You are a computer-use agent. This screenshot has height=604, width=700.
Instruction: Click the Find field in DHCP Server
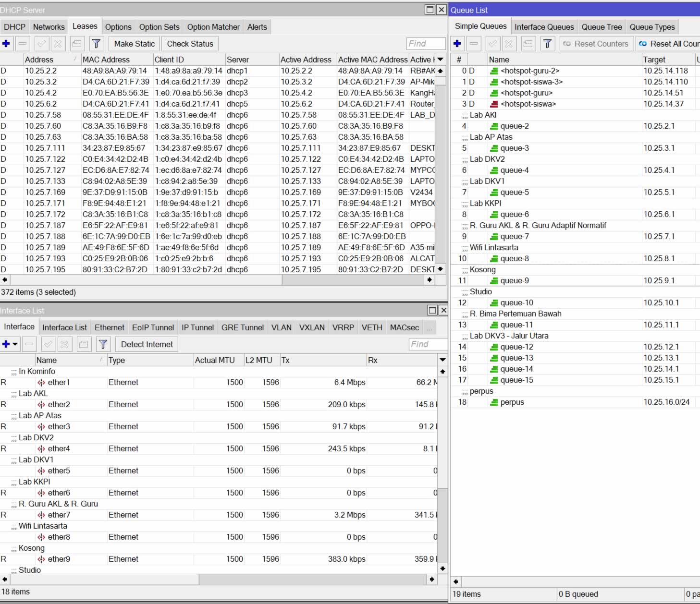click(425, 44)
